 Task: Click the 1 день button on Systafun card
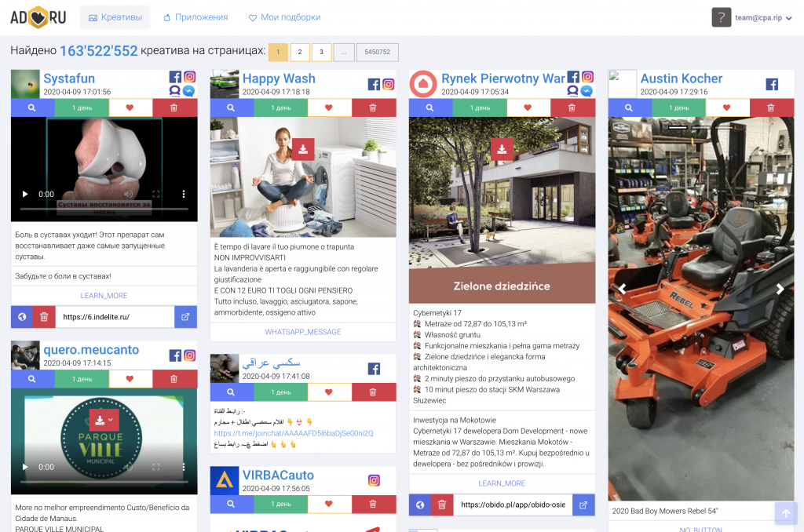(82, 107)
